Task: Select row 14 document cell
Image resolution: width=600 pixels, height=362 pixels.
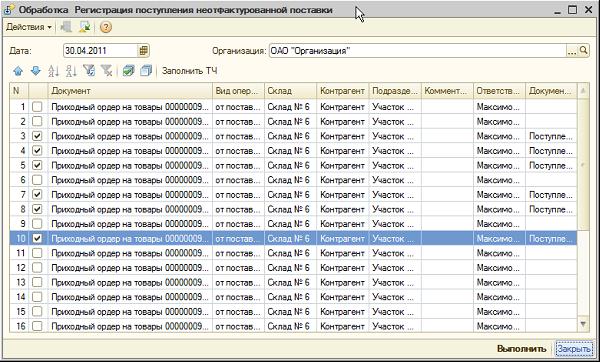Action: (x=130, y=297)
